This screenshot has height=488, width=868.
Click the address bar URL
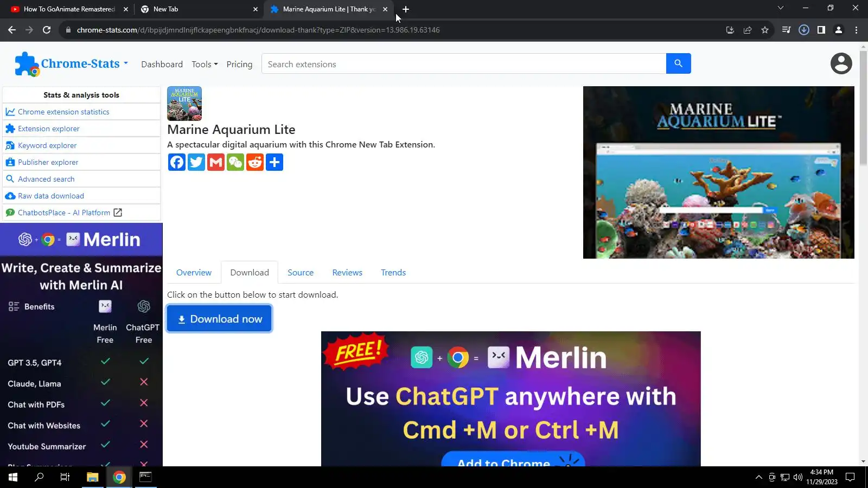tap(258, 30)
